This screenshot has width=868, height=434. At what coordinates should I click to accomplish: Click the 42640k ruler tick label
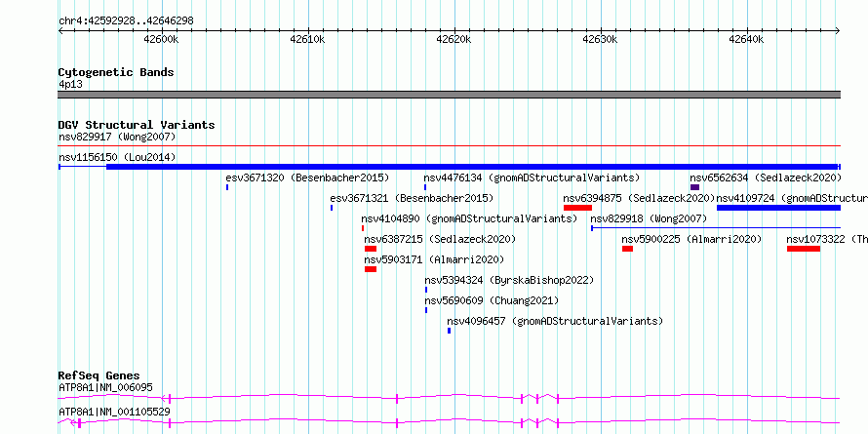tap(747, 39)
